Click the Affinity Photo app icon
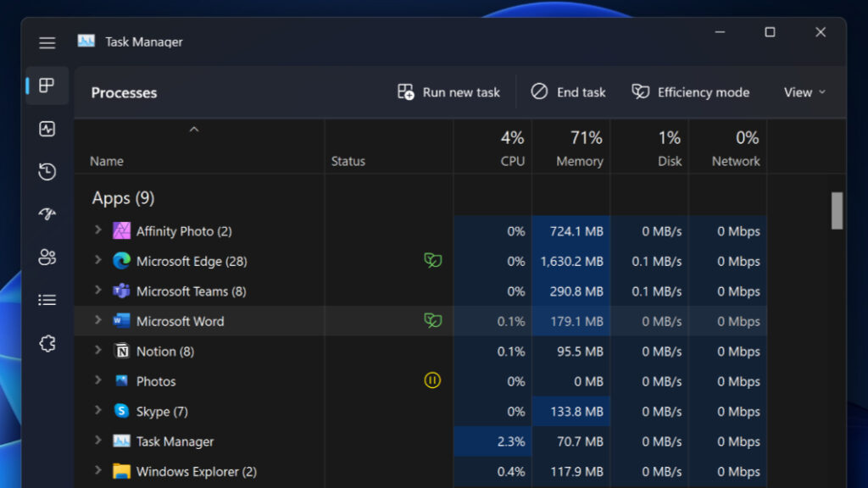868x488 pixels. tap(121, 230)
